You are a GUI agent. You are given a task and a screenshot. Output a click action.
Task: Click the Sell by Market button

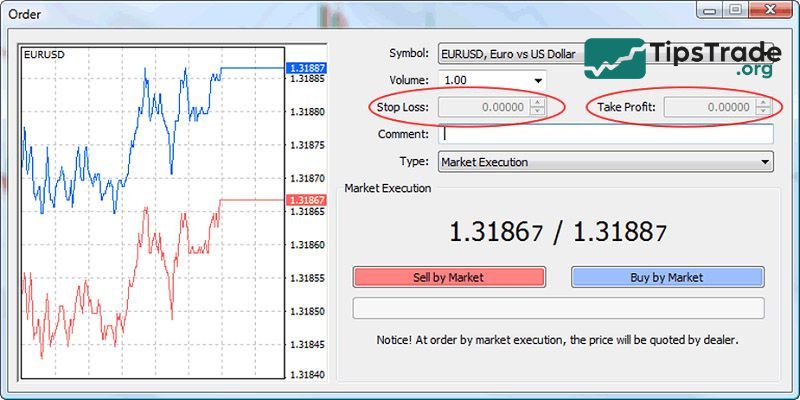449,277
